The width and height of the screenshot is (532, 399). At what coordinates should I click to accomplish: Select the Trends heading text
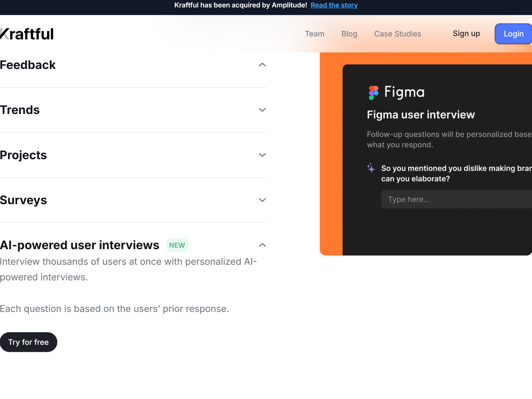click(x=20, y=110)
